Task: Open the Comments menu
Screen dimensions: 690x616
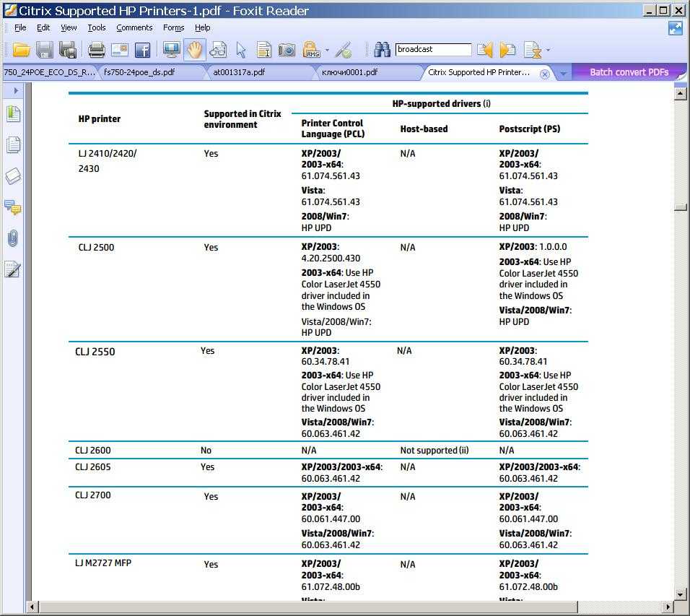Action: click(x=134, y=27)
